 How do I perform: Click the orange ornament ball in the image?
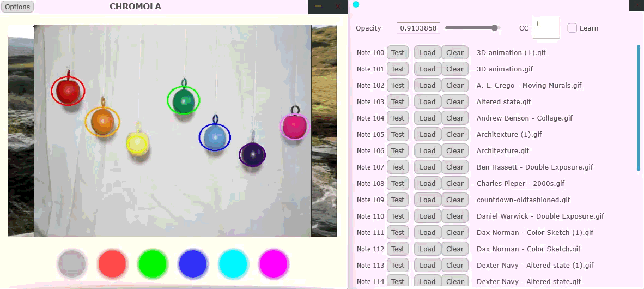pyautogui.click(x=102, y=121)
